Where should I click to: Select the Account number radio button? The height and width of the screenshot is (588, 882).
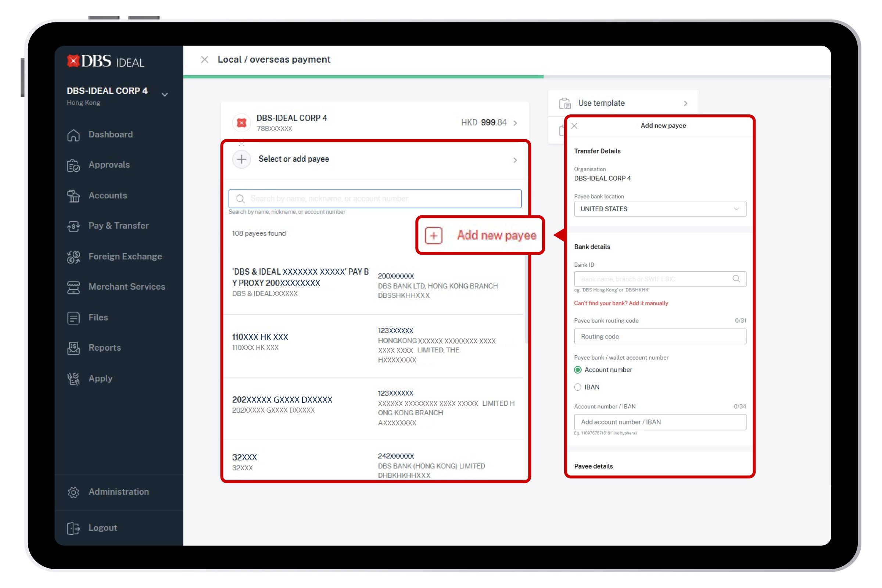click(x=578, y=370)
